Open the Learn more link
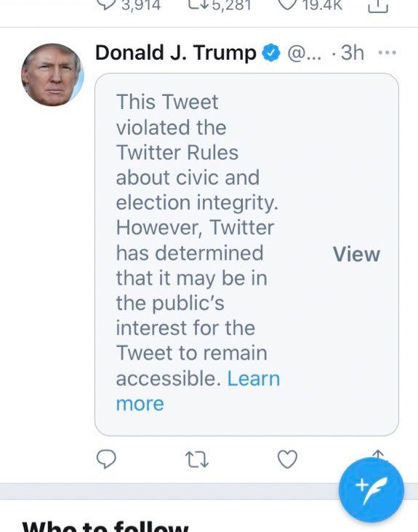This screenshot has width=418, height=532. tap(198, 391)
